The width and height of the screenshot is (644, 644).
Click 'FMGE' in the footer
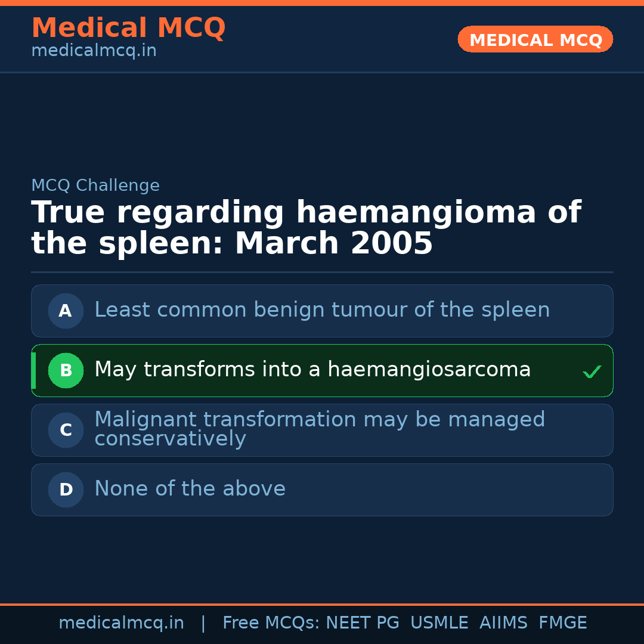pyautogui.click(x=562, y=623)
